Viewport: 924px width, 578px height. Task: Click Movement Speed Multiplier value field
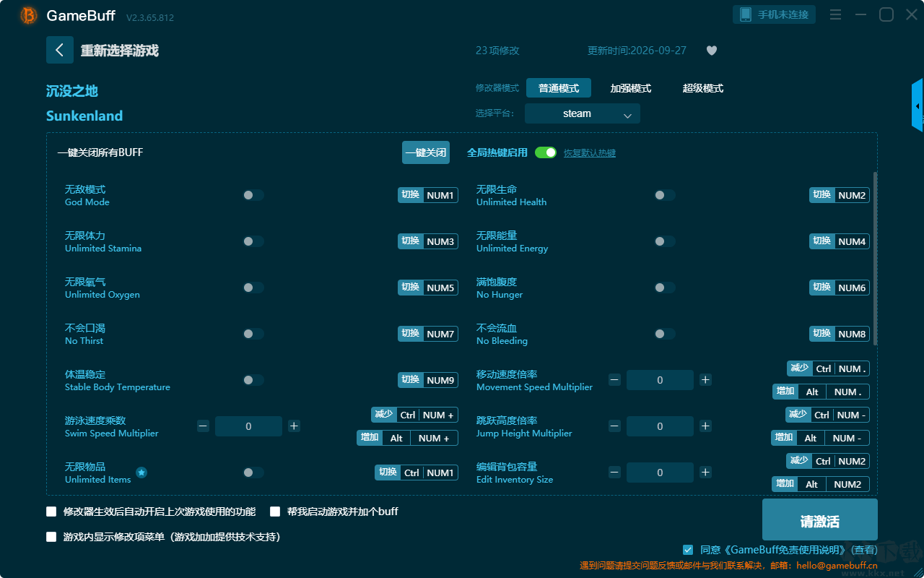[660, 380]
